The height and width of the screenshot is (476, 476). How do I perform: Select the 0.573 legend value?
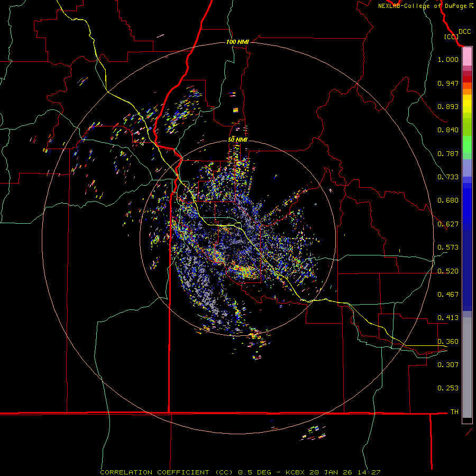tap(448, 248)
